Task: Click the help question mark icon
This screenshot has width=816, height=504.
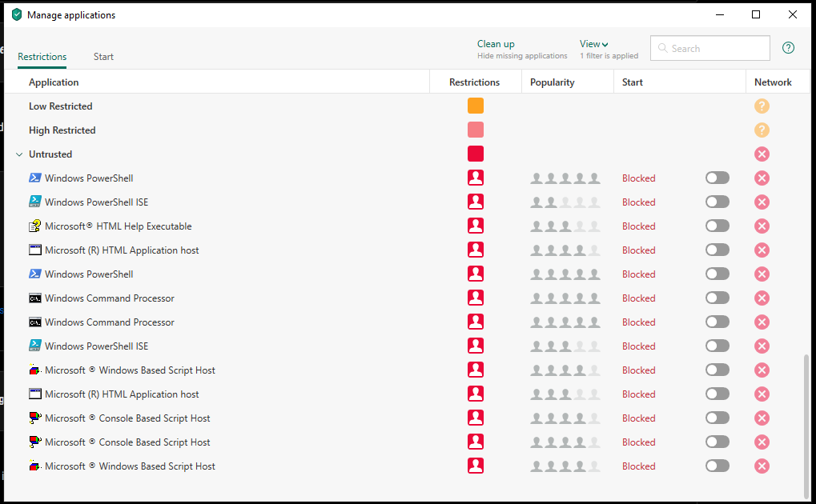Action: point(788,48)
